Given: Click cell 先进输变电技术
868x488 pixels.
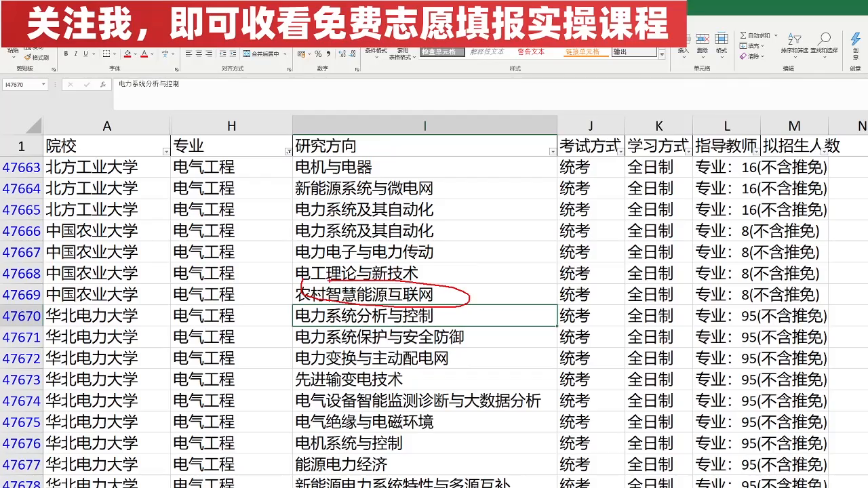Looking at the screenshot, I should point(425,380).
